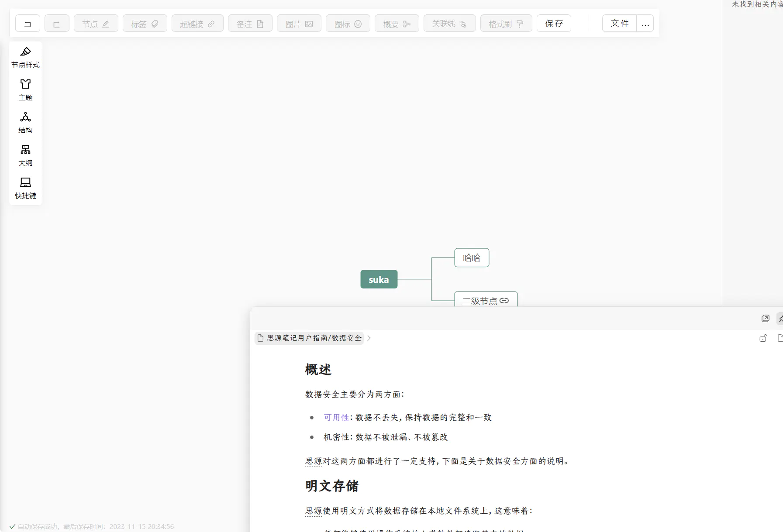783x532 pixels.
Task: Toggle the document lock icon
Action: click(763, 338)
